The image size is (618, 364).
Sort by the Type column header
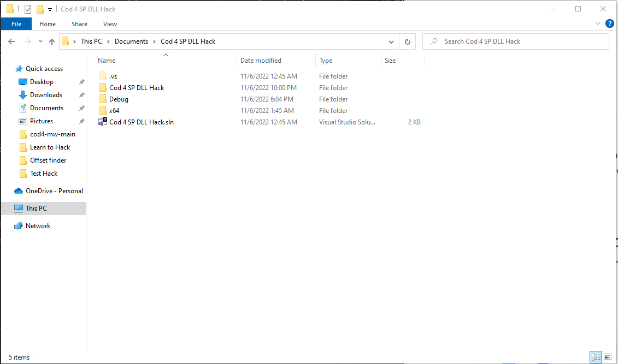tap(348, 60)
